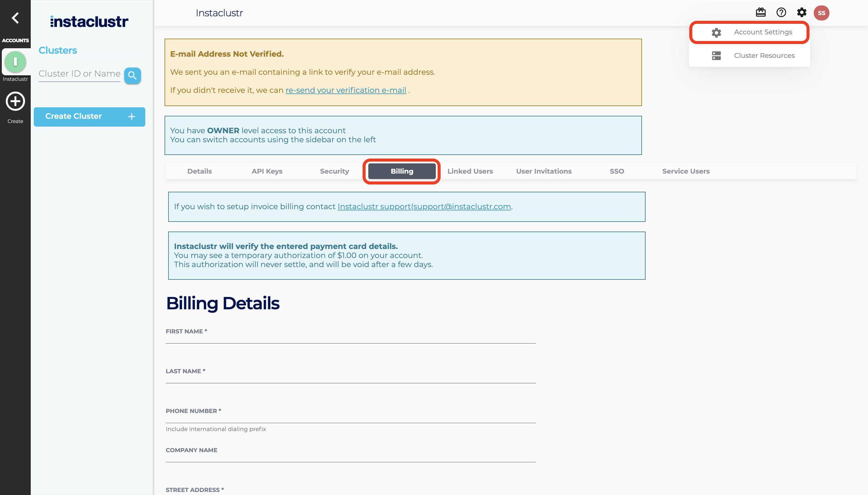
Task: Open the help question mark icon
Action: tap(781, 13)
